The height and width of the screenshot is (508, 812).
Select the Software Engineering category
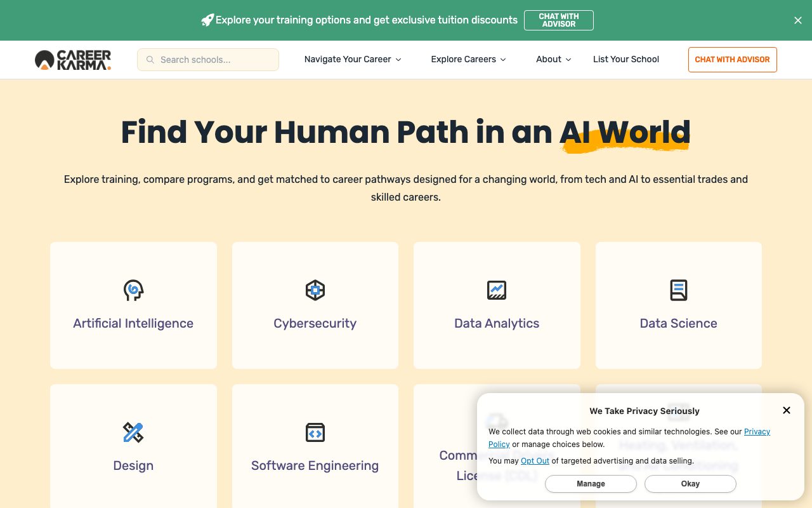pyautogui.click(x=315, y=446)
